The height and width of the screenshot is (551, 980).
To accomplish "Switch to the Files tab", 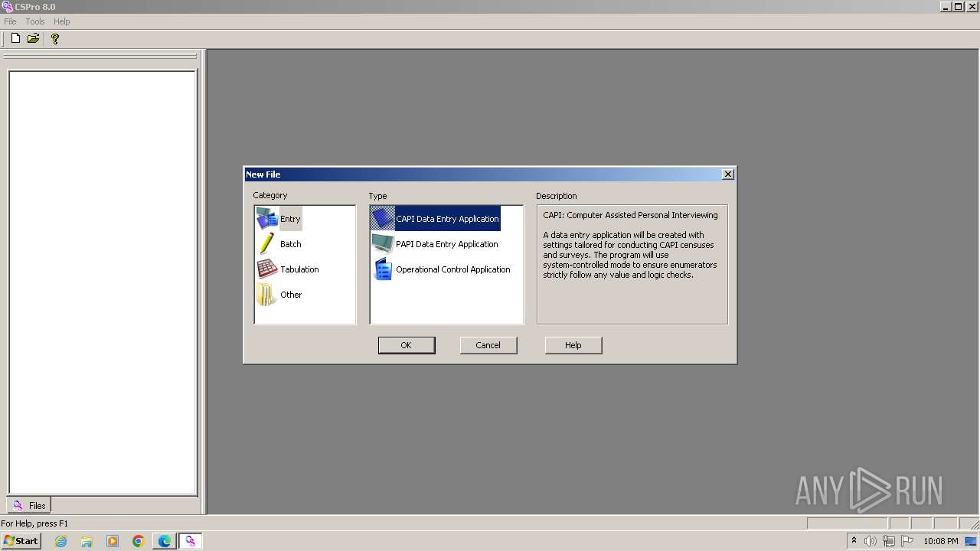I will [x=29, y=505].
